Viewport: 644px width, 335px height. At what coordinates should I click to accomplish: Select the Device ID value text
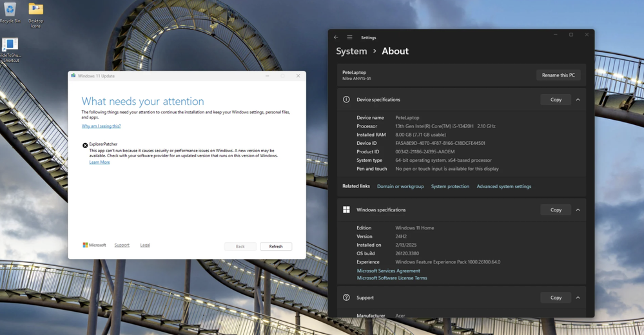pos(440,143)
